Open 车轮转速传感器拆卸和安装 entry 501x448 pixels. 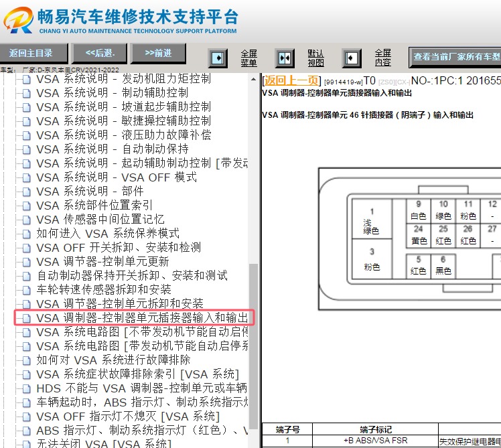tap(104, 290)
